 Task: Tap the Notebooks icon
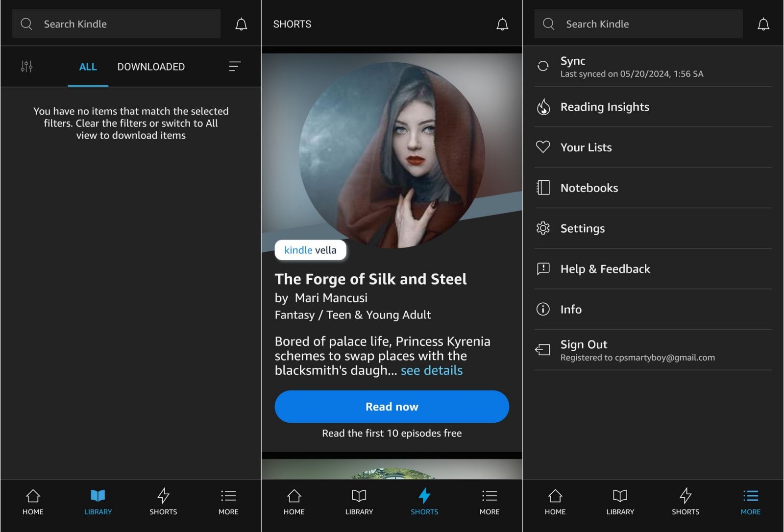click(543, 188)
